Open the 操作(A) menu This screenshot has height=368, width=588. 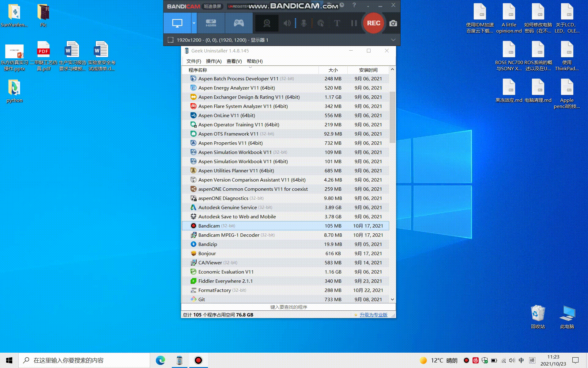coord(213,61)
